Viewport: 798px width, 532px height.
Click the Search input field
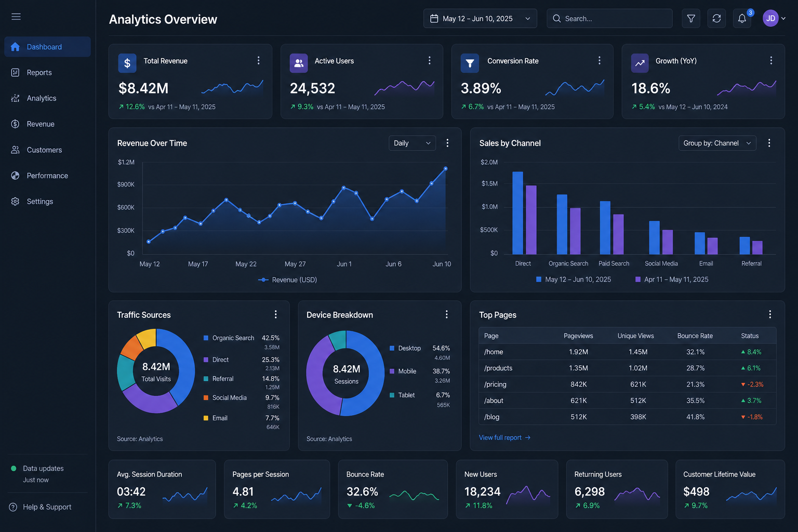coord(609,19)
